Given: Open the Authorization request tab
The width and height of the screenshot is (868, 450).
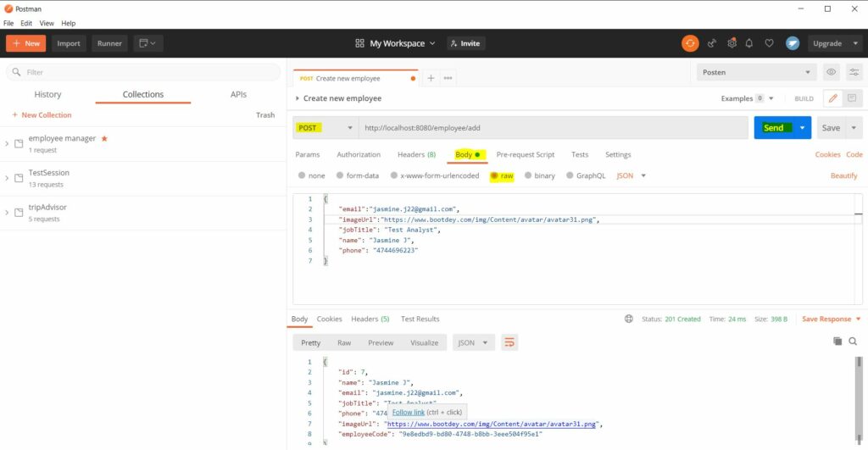Looking at the screenshot, I should (x=359, y=154).
